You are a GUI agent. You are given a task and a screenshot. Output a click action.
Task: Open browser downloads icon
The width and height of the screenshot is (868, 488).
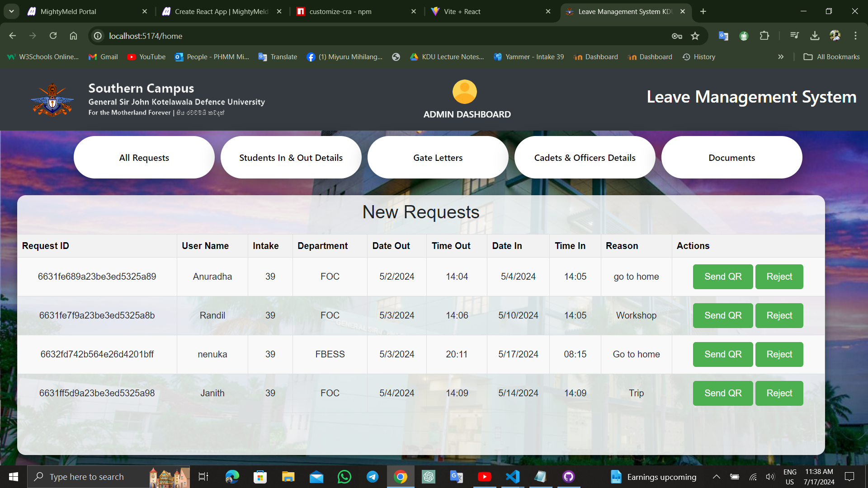coord(815,36)
